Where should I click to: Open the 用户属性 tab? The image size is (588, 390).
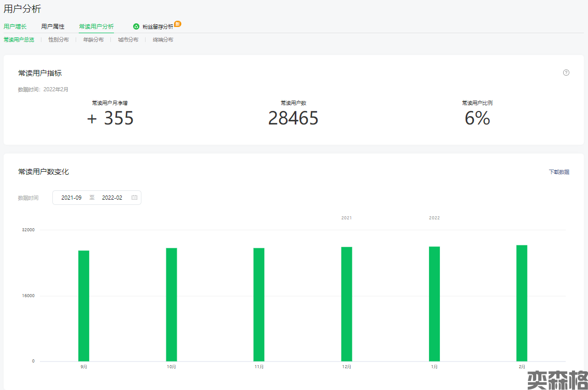53,26
